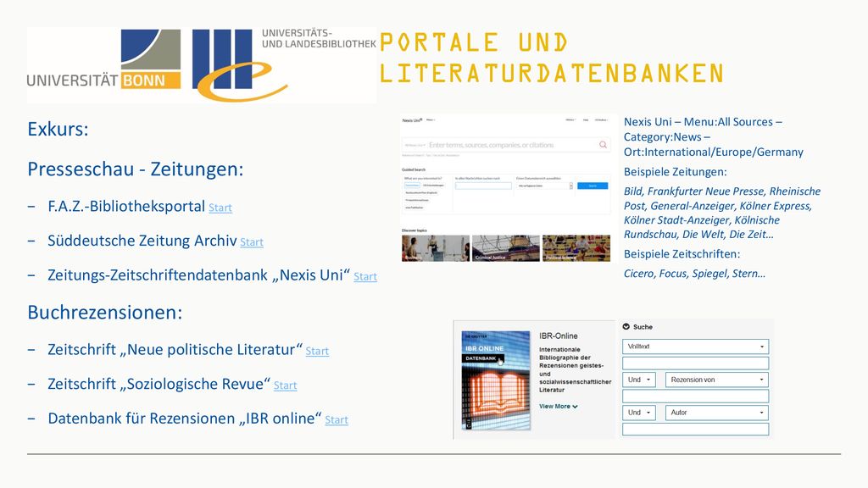Open the F.A.Z.-Bibliotheksportal Start link
868x488 pixels.
click(220, 208)
